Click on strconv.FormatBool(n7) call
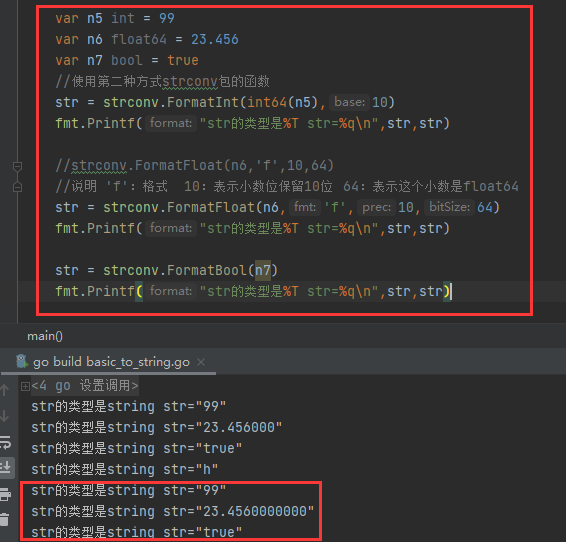 tap(191, 270)
